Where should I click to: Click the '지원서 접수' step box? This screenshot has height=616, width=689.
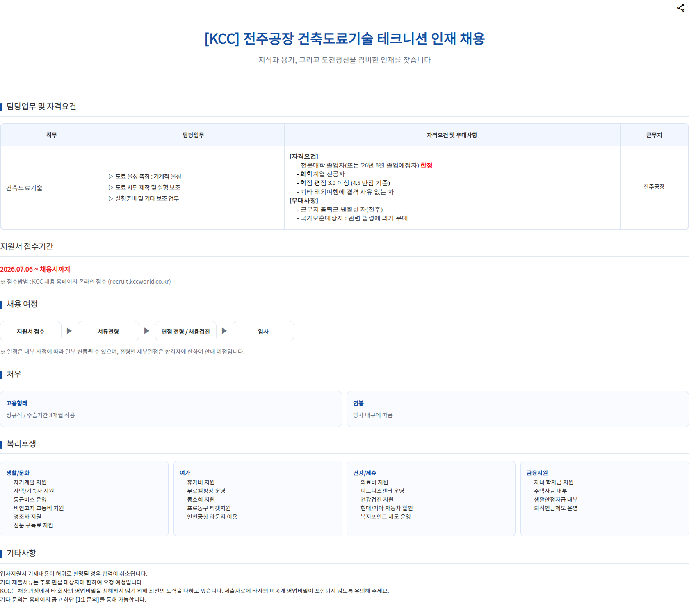(x=31, y=331)
